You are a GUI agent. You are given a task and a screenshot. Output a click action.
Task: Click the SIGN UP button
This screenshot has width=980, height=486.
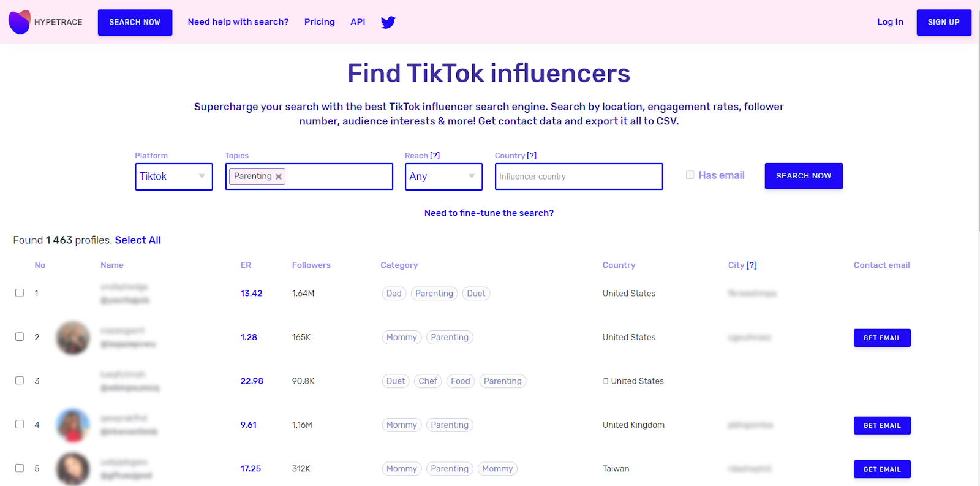(944, 22)
